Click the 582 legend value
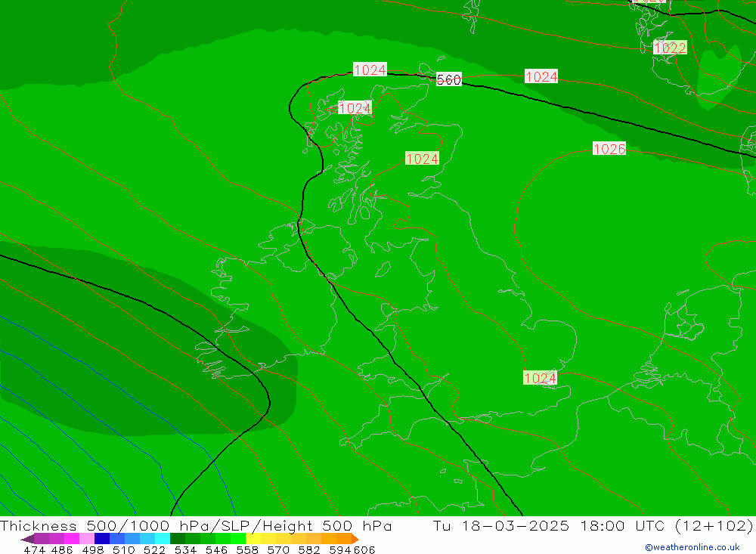Viewport: 756px width, 554px height. coord(308,549)
